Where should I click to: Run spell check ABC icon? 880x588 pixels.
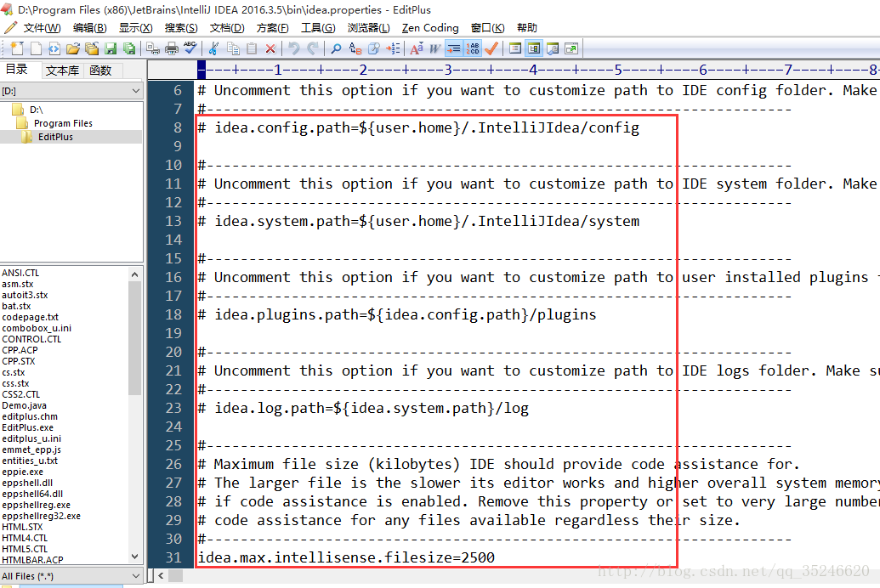190,48
